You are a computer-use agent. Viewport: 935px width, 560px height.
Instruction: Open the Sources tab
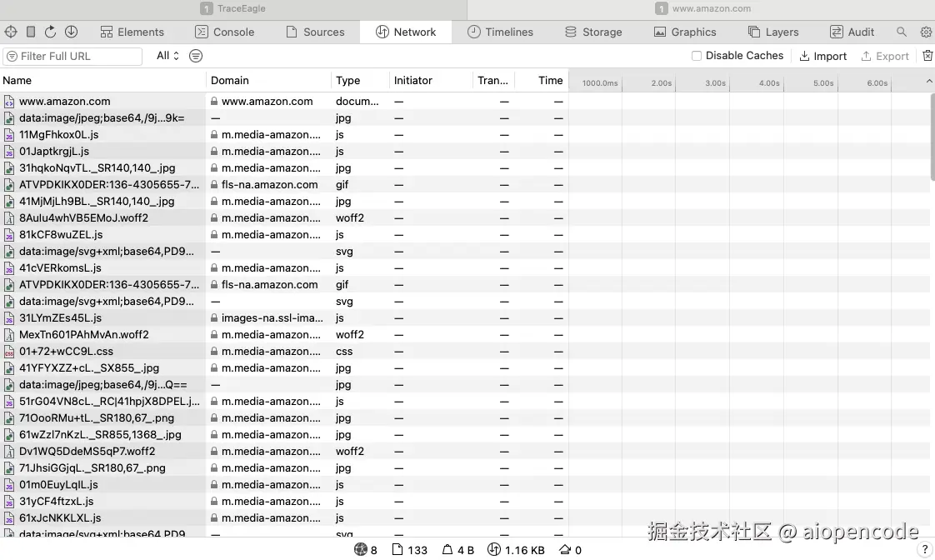[315, 32]
